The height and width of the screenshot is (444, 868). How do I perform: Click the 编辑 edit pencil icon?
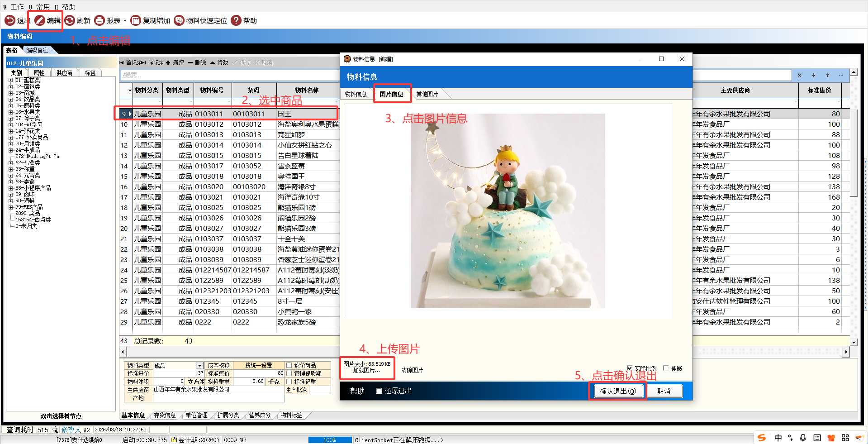click(x=40, y=20)
